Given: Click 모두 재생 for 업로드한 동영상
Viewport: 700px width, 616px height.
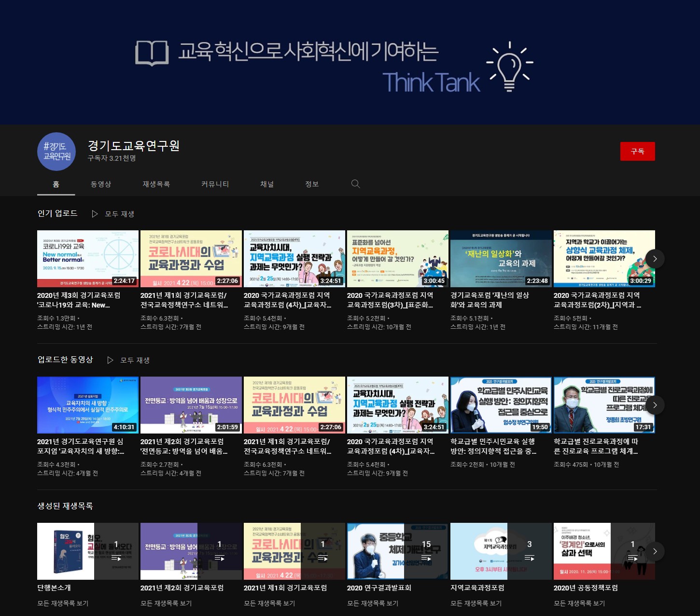Looking at the screenshot, I should (x=135, y=360).
